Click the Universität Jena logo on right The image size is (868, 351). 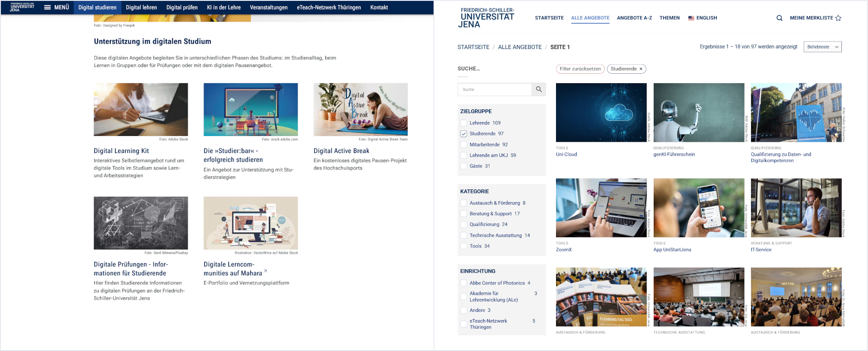[486, 18]
